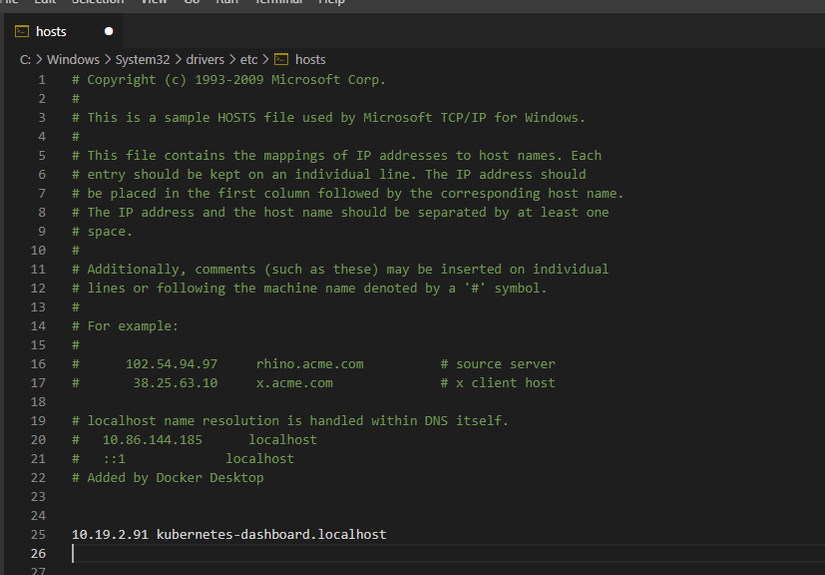The image size is (825, 575).
Task: Open the etc breadcrumb segment
Action: point(249,60)
